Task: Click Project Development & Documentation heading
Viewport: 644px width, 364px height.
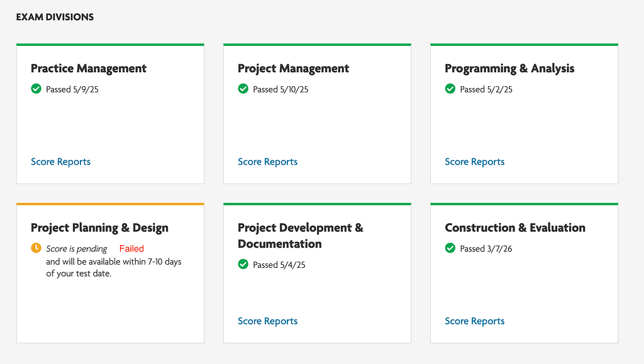Action: point(300,235)
